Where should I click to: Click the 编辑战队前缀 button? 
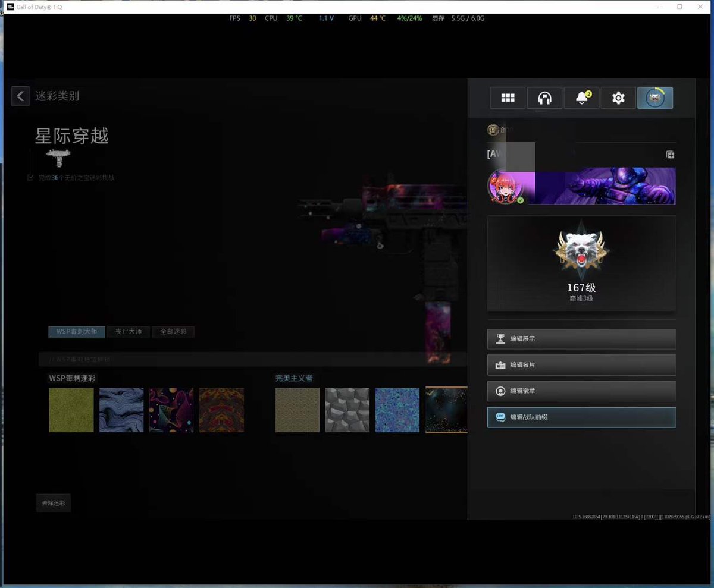pyautogui.click(x=581, y=417)
